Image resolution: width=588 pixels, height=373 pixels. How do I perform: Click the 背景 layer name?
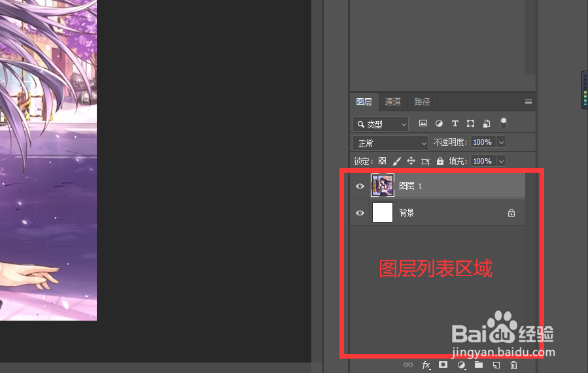click(x=407, y=213)
